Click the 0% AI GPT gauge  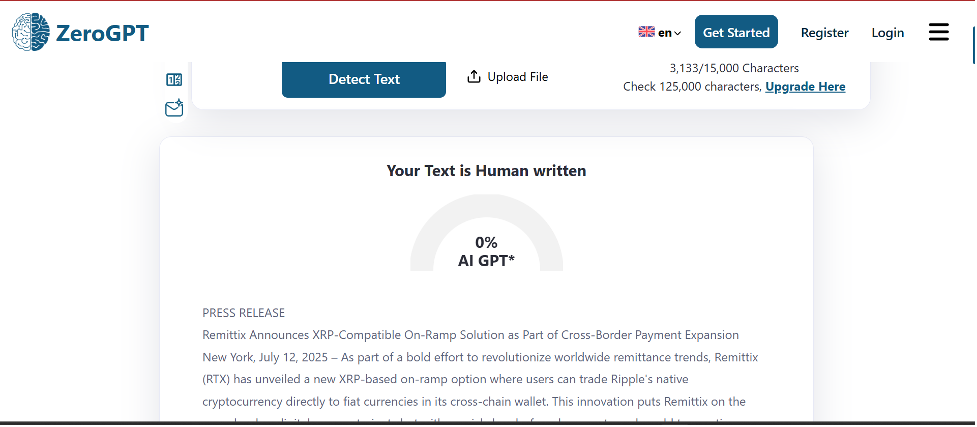(486, 238)
